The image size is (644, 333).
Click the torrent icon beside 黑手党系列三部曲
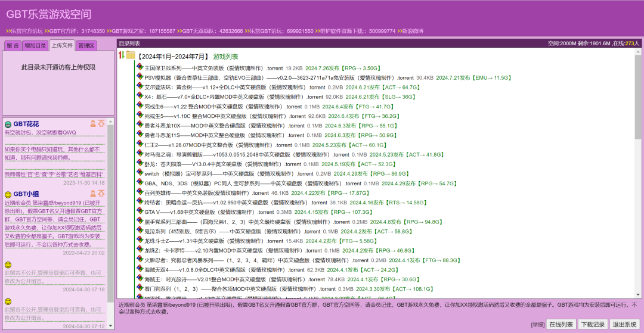click(140, 220)
